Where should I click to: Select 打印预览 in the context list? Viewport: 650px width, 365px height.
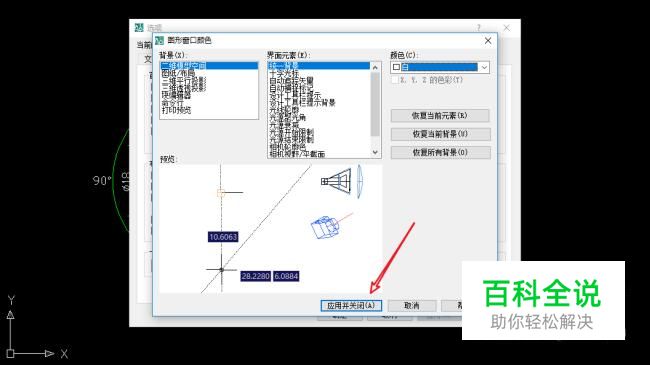click(x=176, y=110)
